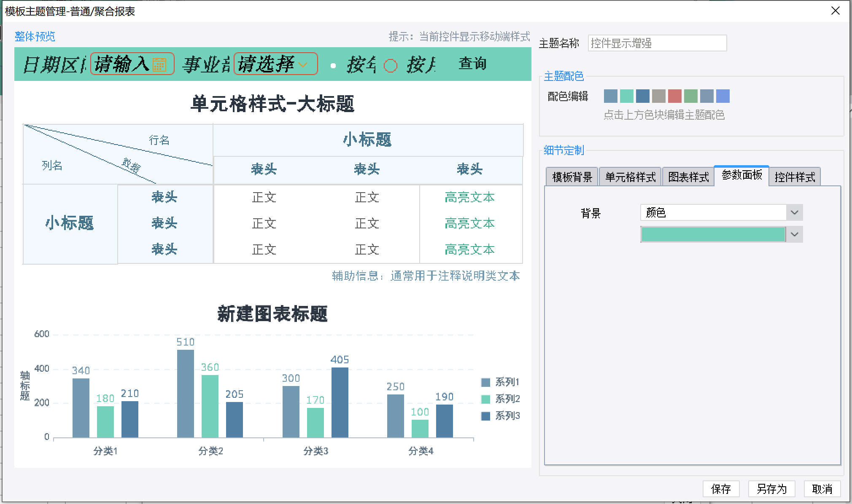
Task: Select the white-filled radio button in preview
Action: coord(333,66)
